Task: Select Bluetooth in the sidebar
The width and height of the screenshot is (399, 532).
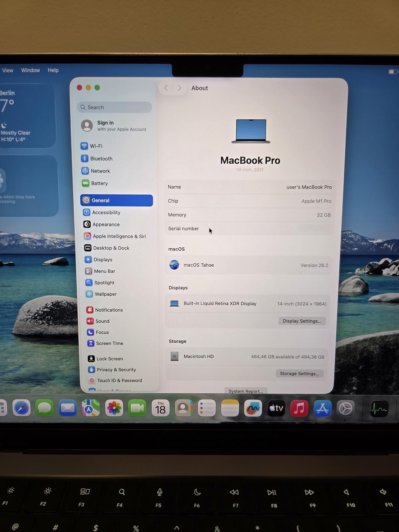Action: pyautogui.click(x=101, y=159)
